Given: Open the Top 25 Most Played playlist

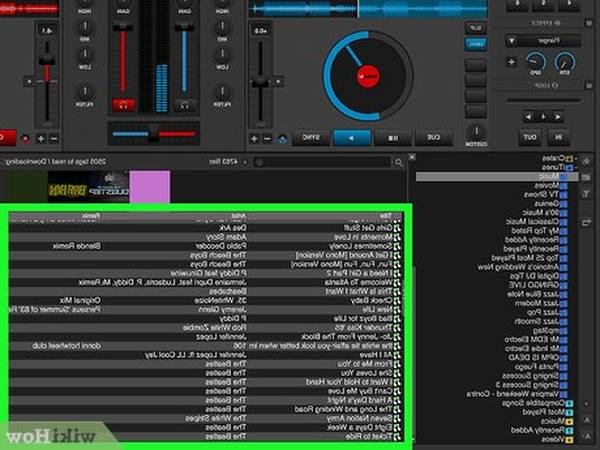Looking at the screenshot, I should point(529,258).
